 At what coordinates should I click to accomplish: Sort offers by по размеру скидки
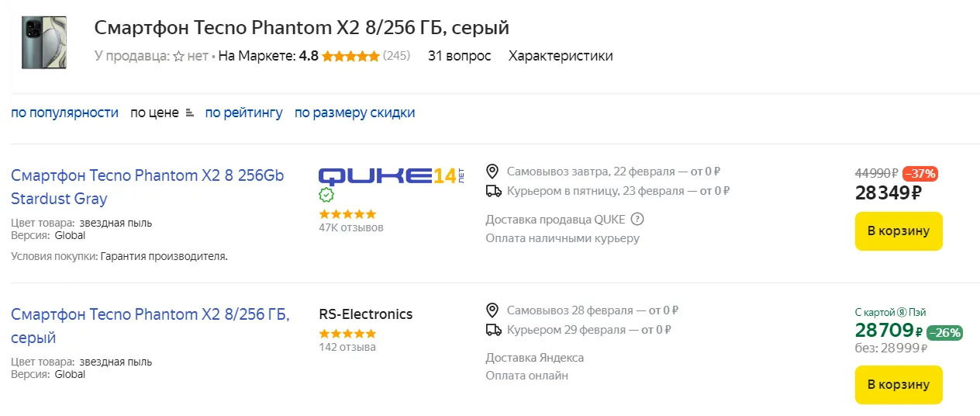[x=354, y=113]
